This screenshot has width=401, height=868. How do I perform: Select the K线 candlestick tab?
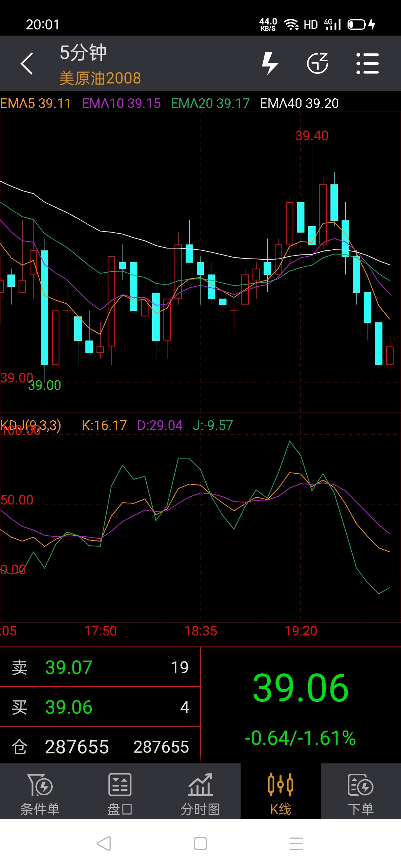point(281,792)
